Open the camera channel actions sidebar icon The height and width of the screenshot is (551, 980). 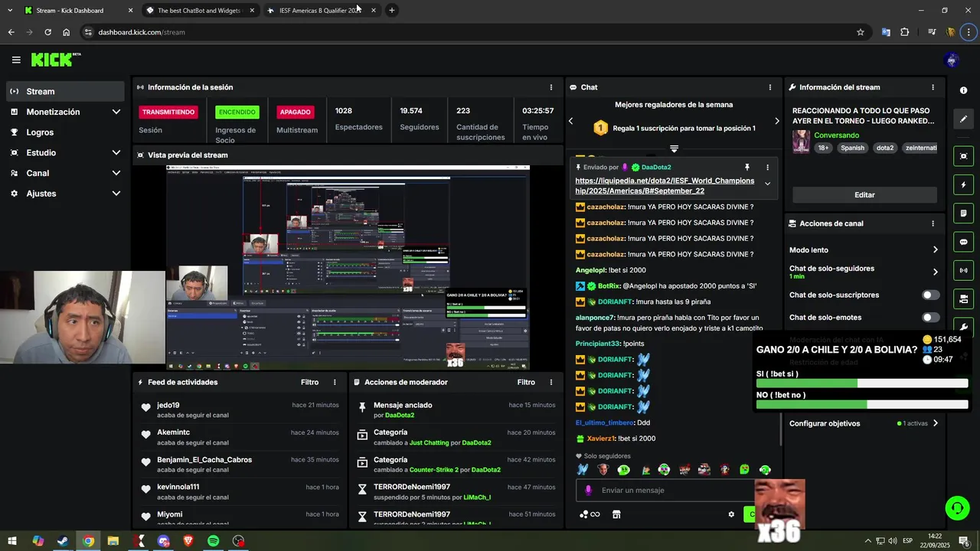(x=963, y=298)
